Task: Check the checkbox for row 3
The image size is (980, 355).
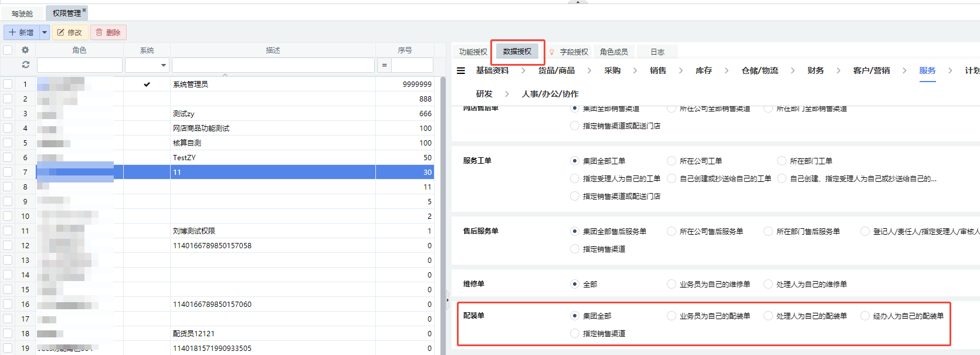Action: click(x=8, y=113)
